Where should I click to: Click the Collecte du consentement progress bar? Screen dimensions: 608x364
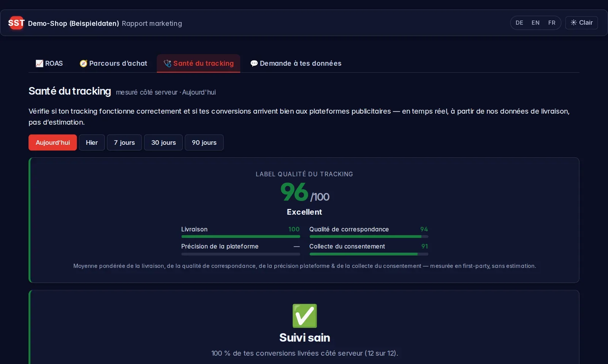[x=369, y=254]
